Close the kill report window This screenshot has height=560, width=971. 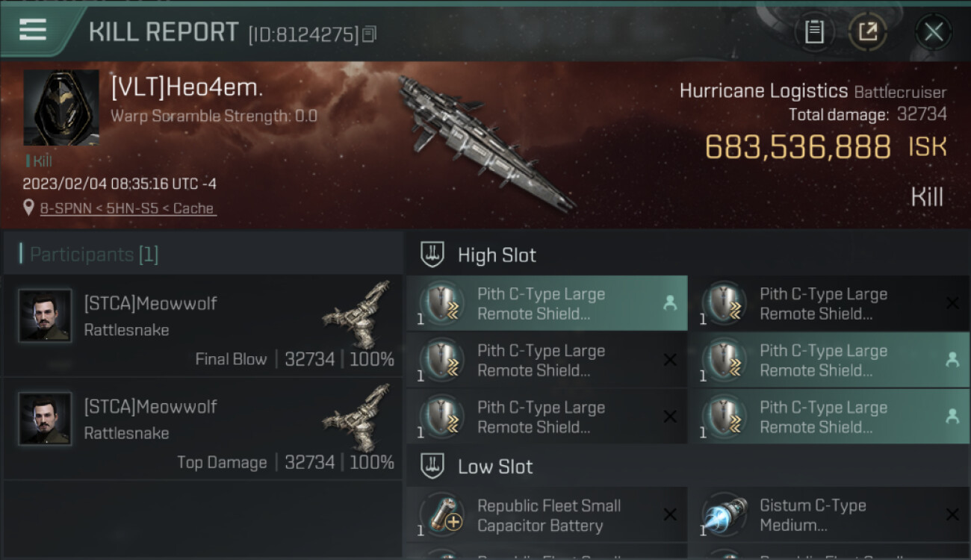[x=934, y=32]
